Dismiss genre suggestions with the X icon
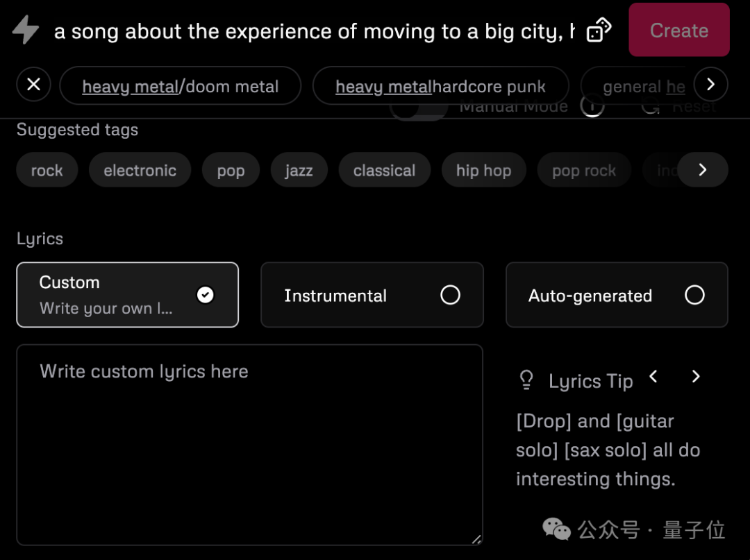This screenshot has height=560, width=750. click(33, 85)
